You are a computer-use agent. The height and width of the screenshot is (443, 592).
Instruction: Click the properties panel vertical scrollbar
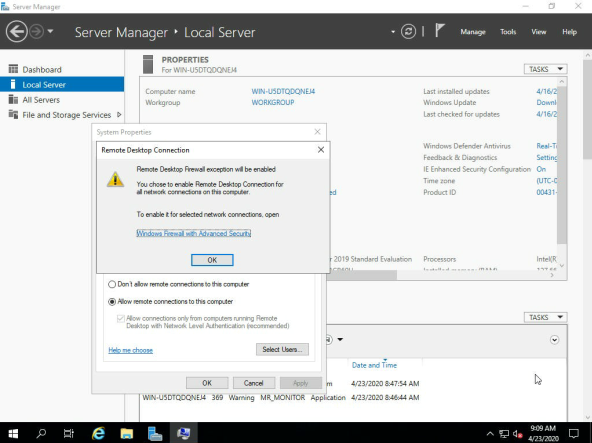pyautogui.click(x=562, y=165)
